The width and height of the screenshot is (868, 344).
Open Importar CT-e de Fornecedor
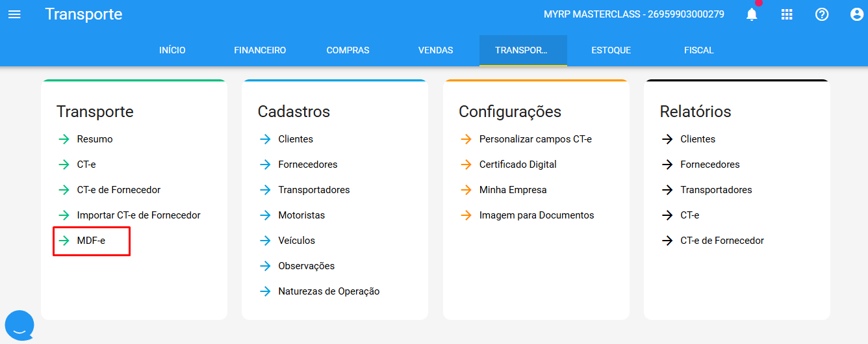point(138,215)
